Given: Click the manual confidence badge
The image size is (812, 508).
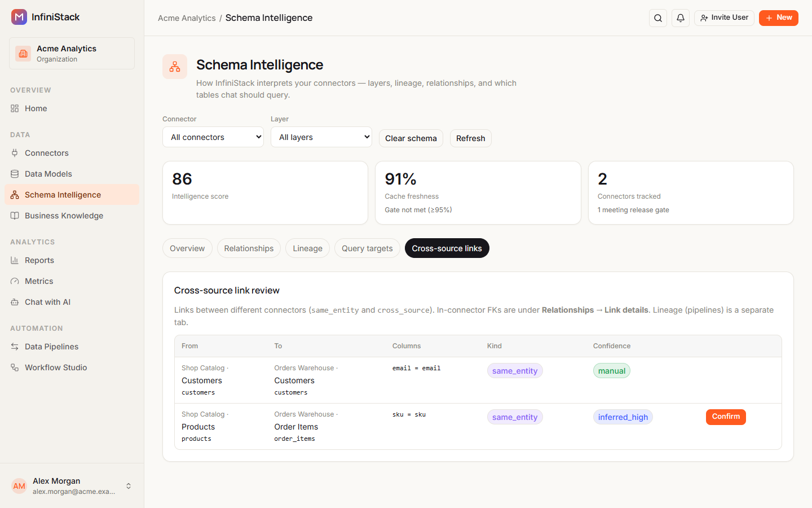Looking at the screenshot, I should coord(612,371).
